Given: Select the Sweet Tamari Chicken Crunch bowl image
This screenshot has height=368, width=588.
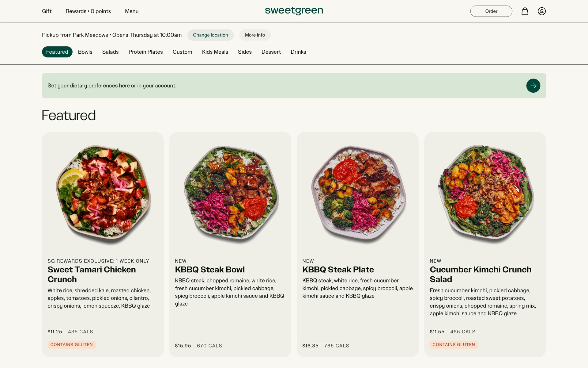Looking at the screenshot, I should [103, 195].
